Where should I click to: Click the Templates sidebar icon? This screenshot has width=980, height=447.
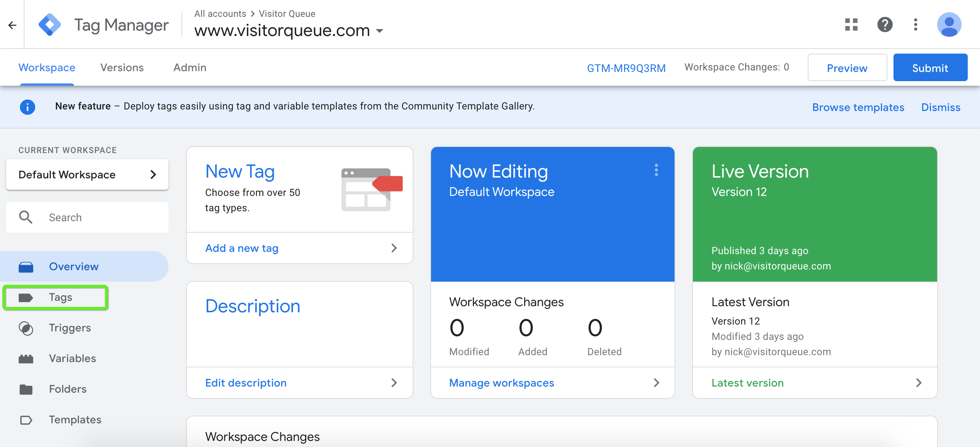(x=26, y=420)
